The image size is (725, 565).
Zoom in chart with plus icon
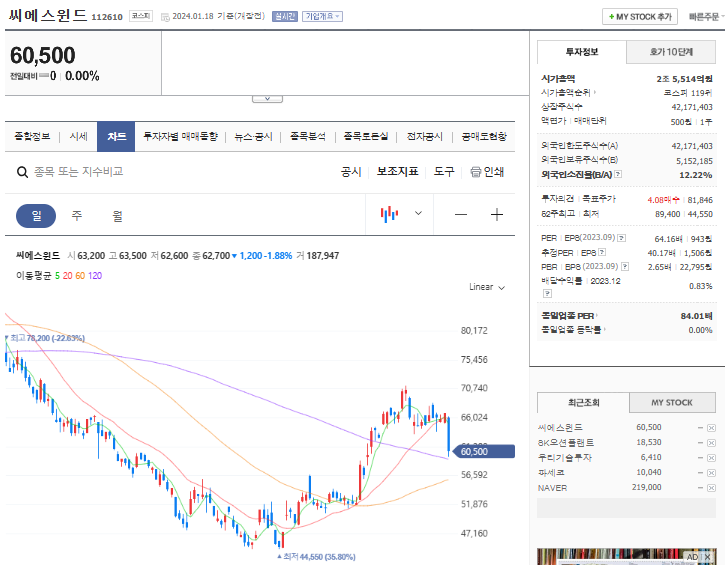coord(497,215)
